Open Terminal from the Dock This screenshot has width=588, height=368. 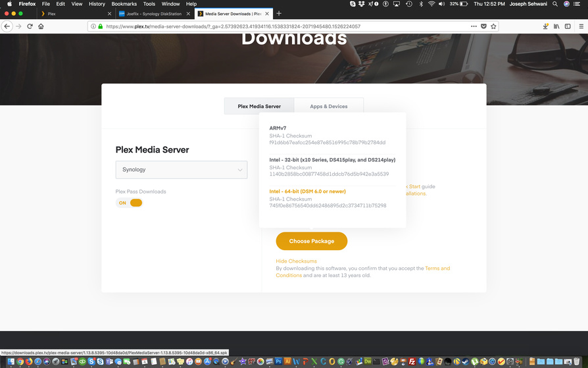point(376,361)
